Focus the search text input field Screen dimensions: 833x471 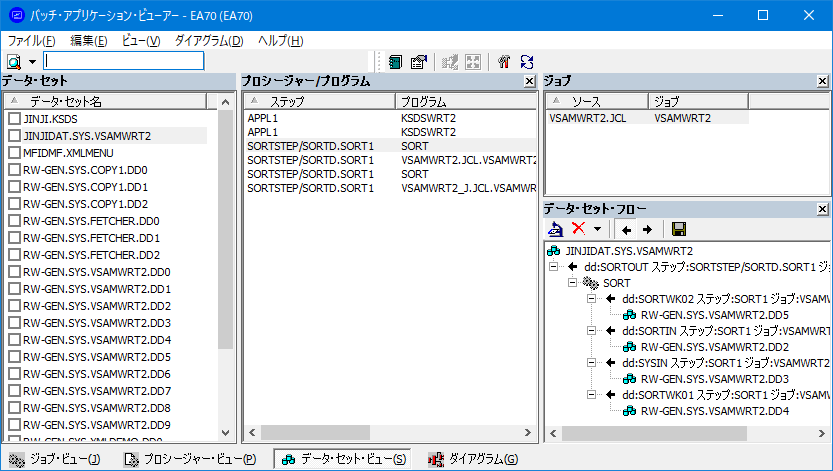click(x=124, y=61)
